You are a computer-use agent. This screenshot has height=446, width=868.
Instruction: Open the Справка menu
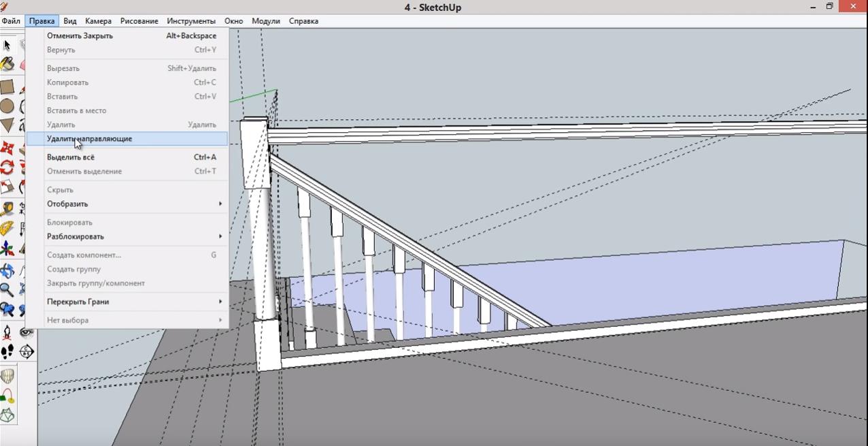tap(303, 21)
